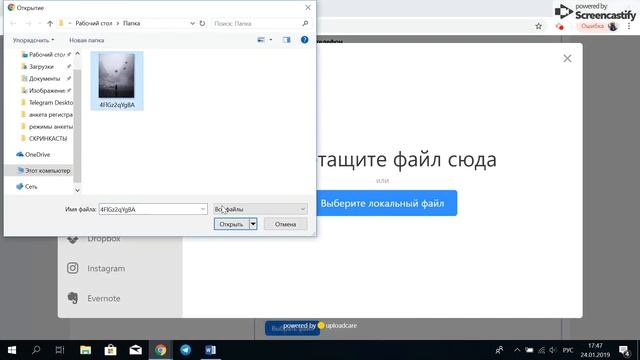This screenshot has width=640, height=360.
Task: Open the Action Center notifications icon
Action: 624,350
